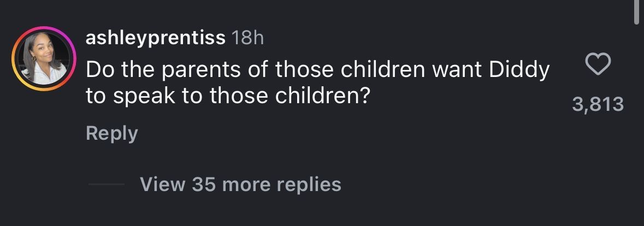Image resolution: width=644 pixels, height=226 pixels.
Task: Click the word "Do" starting the comment
Action: (x=99, y=70)
